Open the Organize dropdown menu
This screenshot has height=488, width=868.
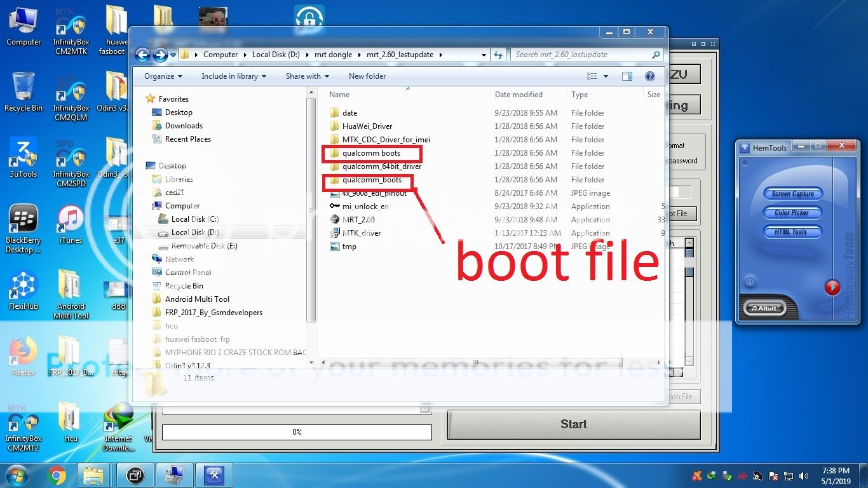pos(163,76)
